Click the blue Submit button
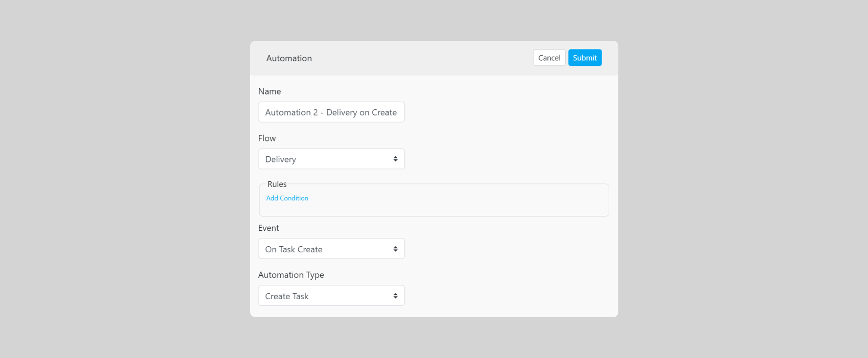This screenshot has width=868, height=358. tap(585, 58)
